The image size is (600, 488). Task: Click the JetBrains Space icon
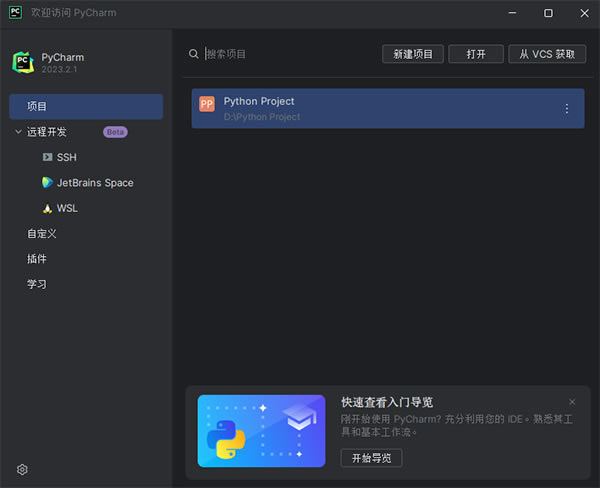(47, 183)
